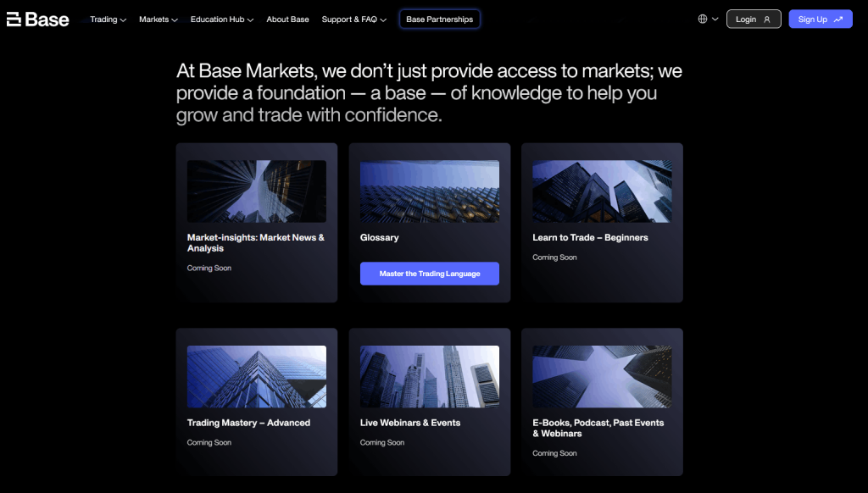Image resolution: width=868 pixels, height=493 pixels.
Task: Click Coming Soon under Trading Mastery
Action: [209, 443]
